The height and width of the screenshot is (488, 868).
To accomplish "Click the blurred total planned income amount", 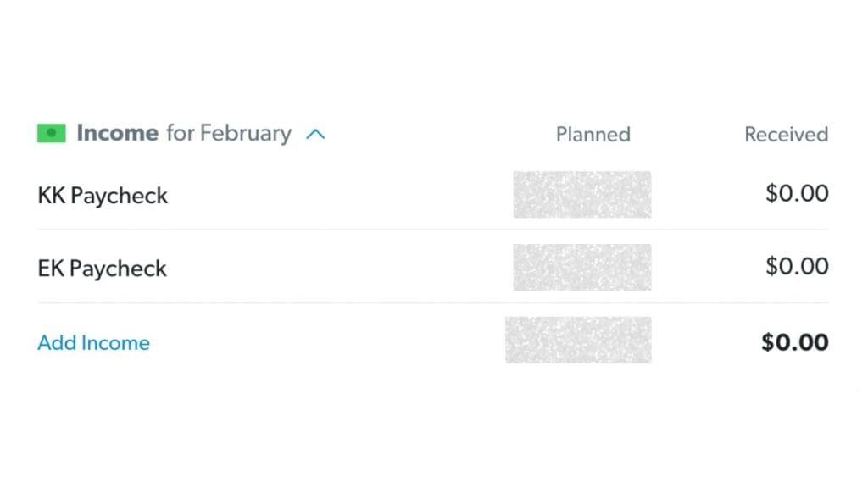I will click(578, 340).
